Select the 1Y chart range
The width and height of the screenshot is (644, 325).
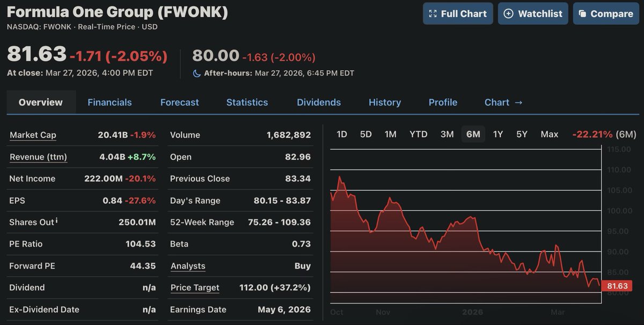pyautogui.click(x=498, y=134)
